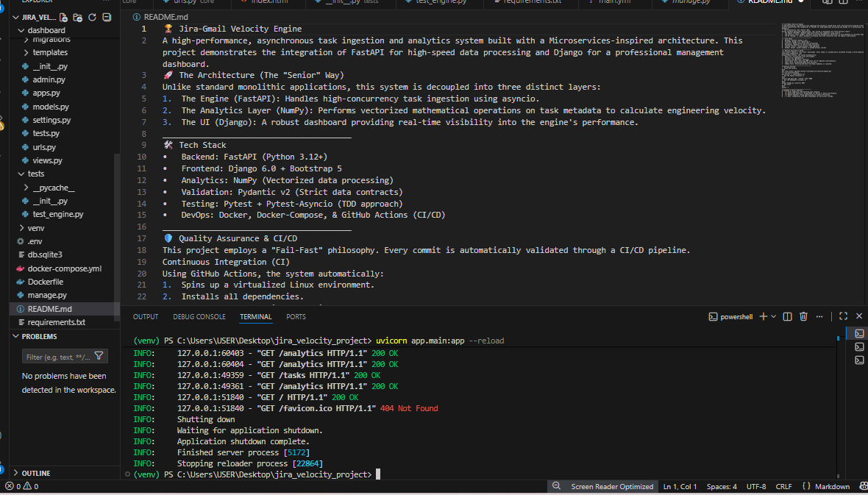Viewport: 868px width, 495px height.
Task: Switch to the DEBUG CONSOLE tab
Action: point(199,317)
